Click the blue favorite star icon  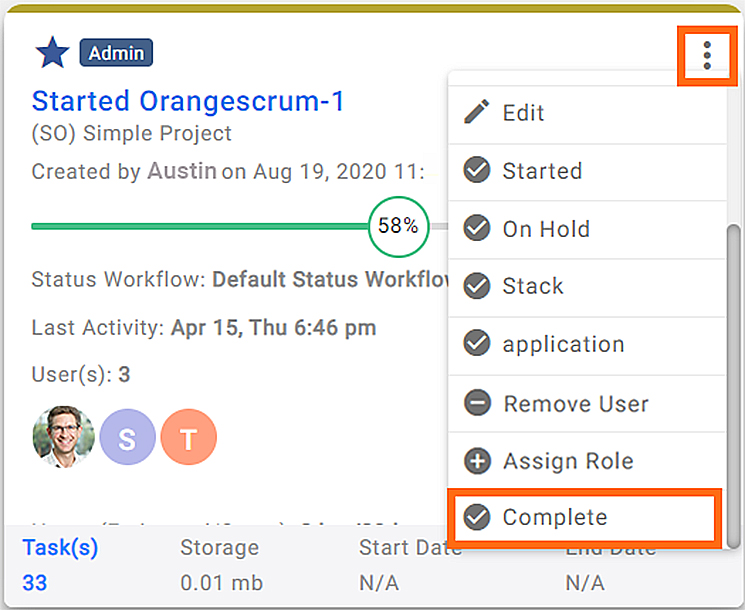(52, 53)
